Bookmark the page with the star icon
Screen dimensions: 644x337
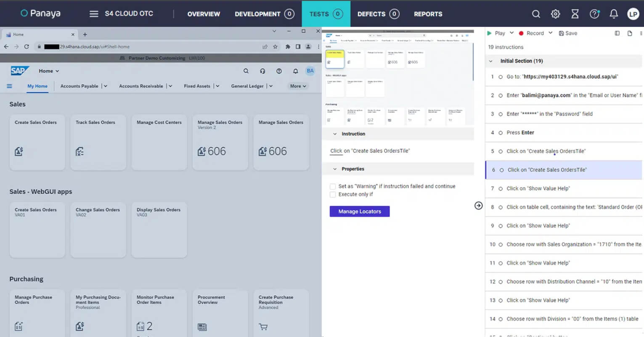[x=275, y=47]
